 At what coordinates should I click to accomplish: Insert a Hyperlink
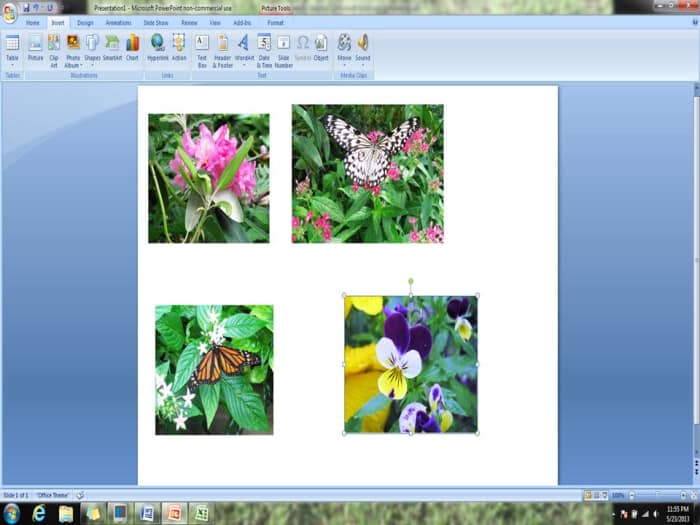pos(158,47)
